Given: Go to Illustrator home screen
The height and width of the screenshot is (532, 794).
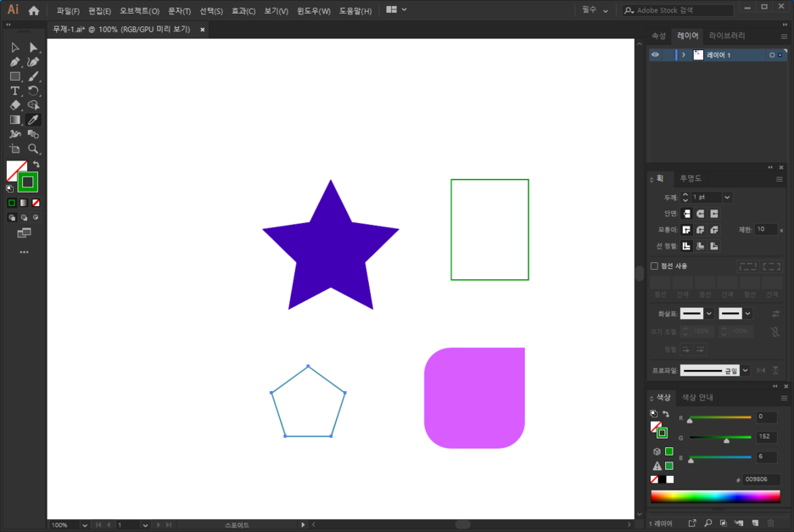Looking at the screenshot, I should tap(34, 10).
